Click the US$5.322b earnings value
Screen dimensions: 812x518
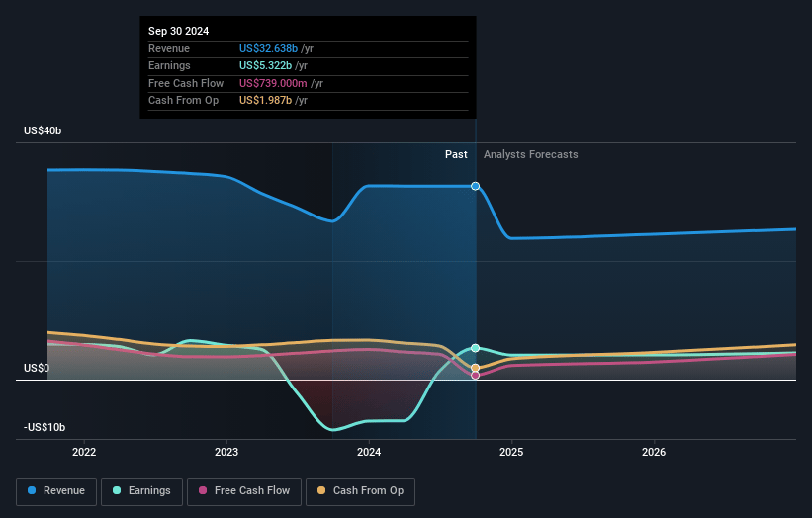click(x=266, y=65)
